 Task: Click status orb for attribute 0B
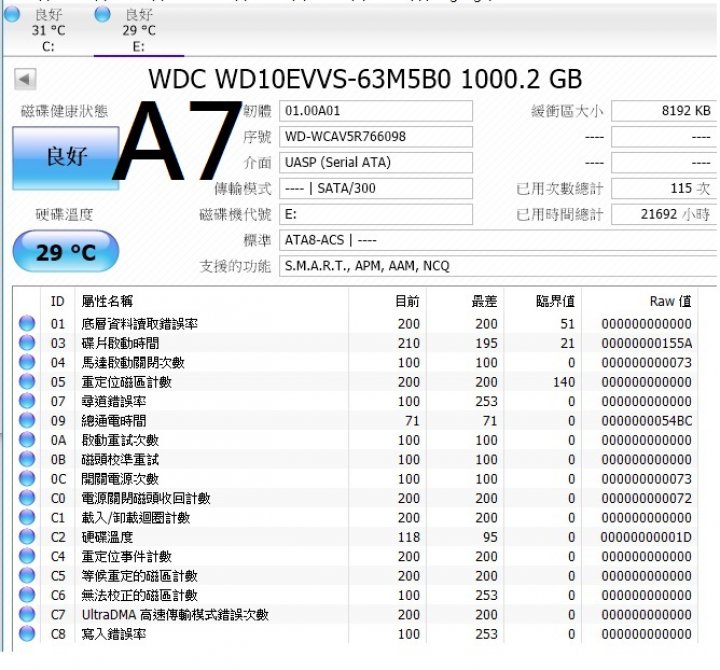27,459
